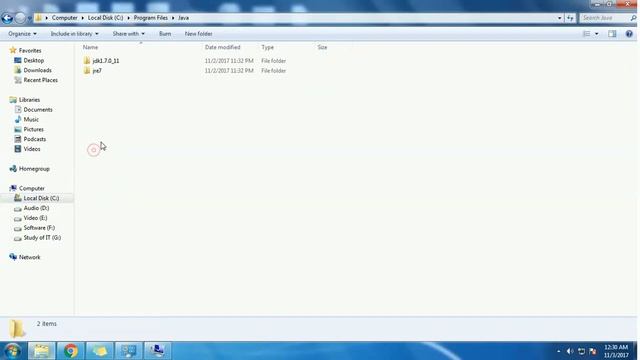
Task: Open the Organize menu
Action: click(x=22, y=34)
